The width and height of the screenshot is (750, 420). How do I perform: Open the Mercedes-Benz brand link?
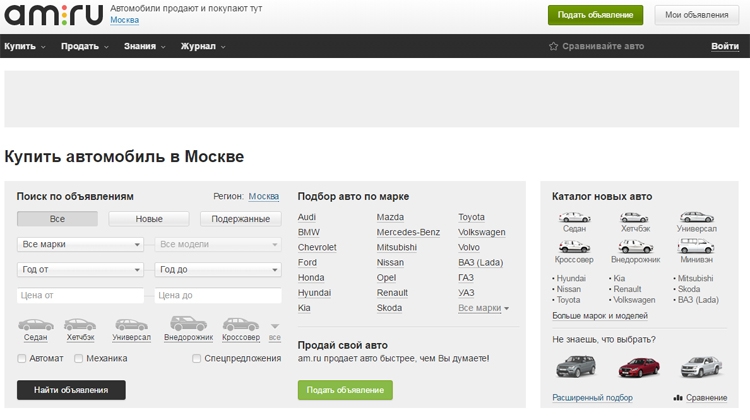(x=408, y=232)
